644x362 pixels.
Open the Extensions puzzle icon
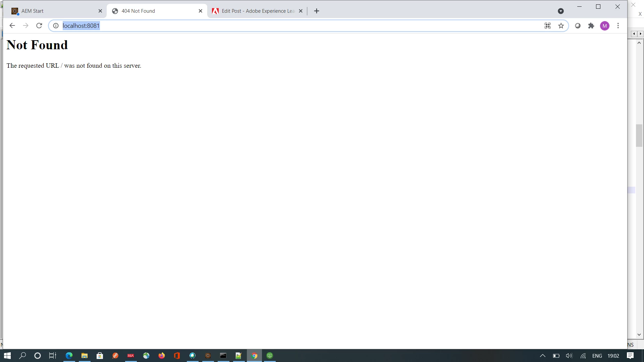click(x=591, y=26)
